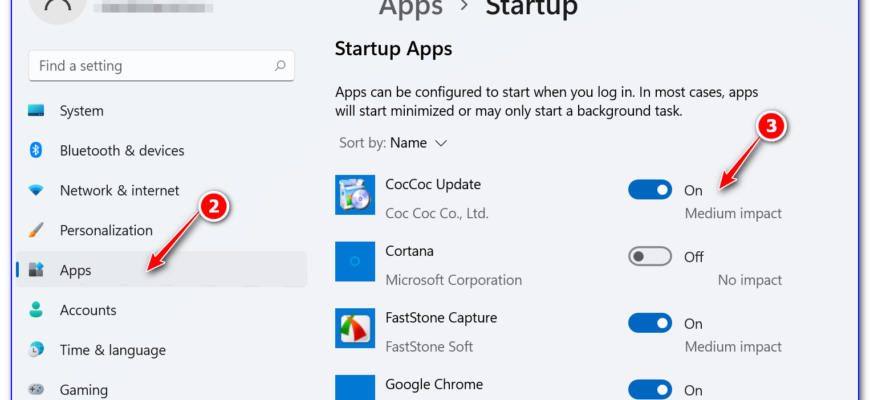Click the Microsoft Corporation publisher text
The width and height of the screenshot is (870, 400).
(454, 280)
